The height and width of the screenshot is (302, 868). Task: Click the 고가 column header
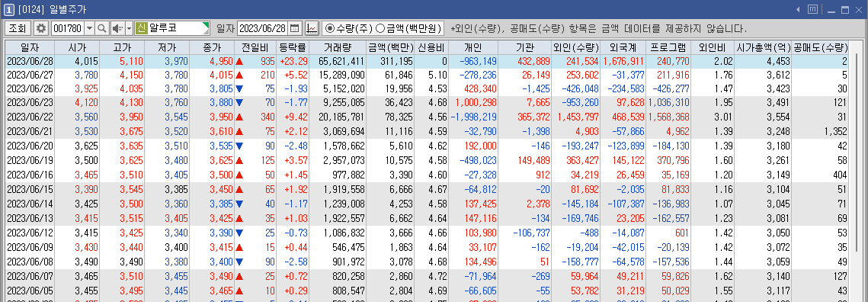click(122, 47)
